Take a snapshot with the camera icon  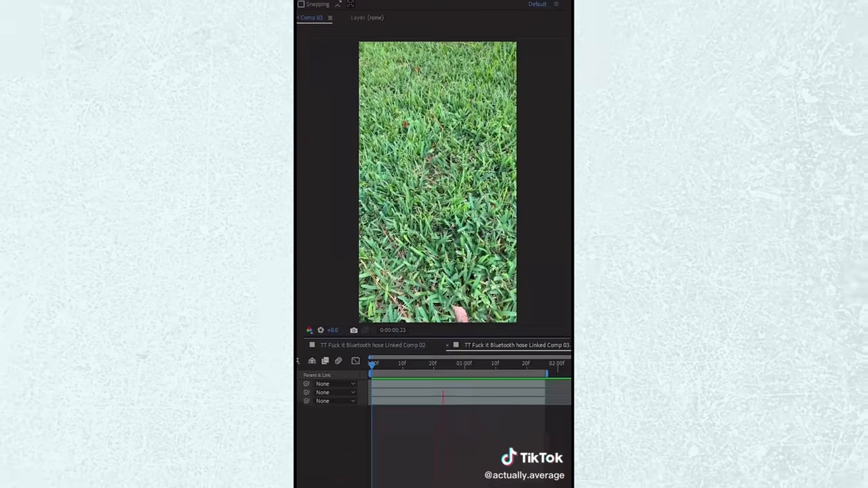353,330
